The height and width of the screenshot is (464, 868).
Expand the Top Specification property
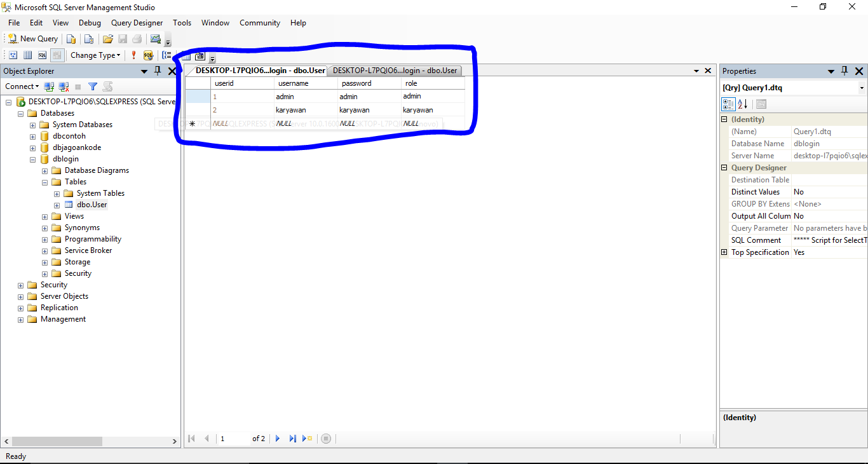click(724, 252)
